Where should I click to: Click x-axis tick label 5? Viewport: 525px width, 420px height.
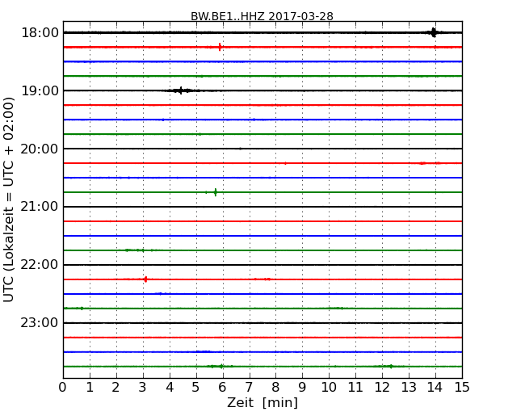[x=196, y=387]
